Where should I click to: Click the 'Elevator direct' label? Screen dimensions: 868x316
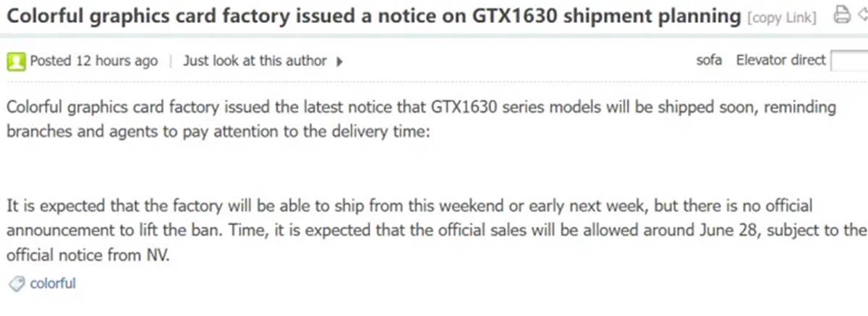point(780,61)
